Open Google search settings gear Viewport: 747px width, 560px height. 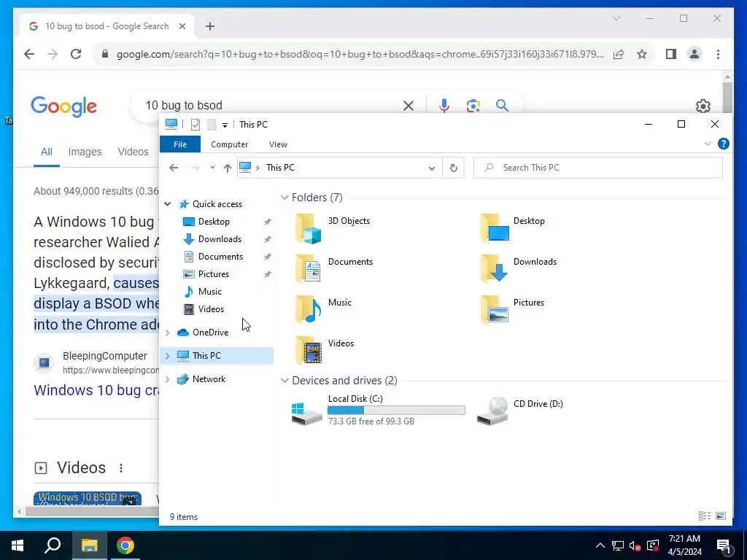pyautogui.click(x=703, y=106)
